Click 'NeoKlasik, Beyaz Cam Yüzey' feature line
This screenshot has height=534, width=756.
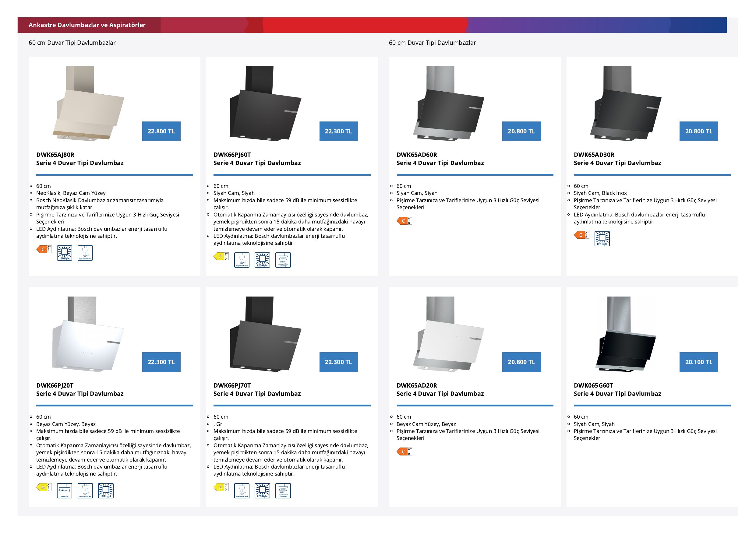(x=71, y=193)
